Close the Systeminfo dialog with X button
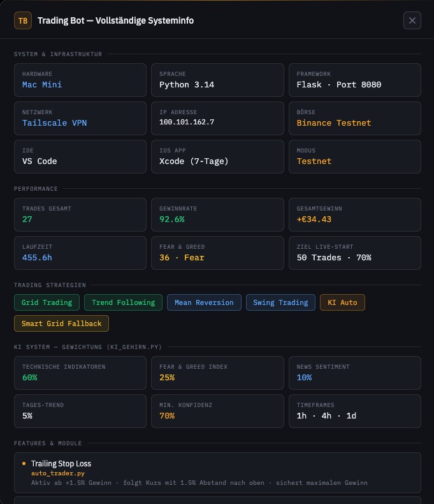 (412, 20)
